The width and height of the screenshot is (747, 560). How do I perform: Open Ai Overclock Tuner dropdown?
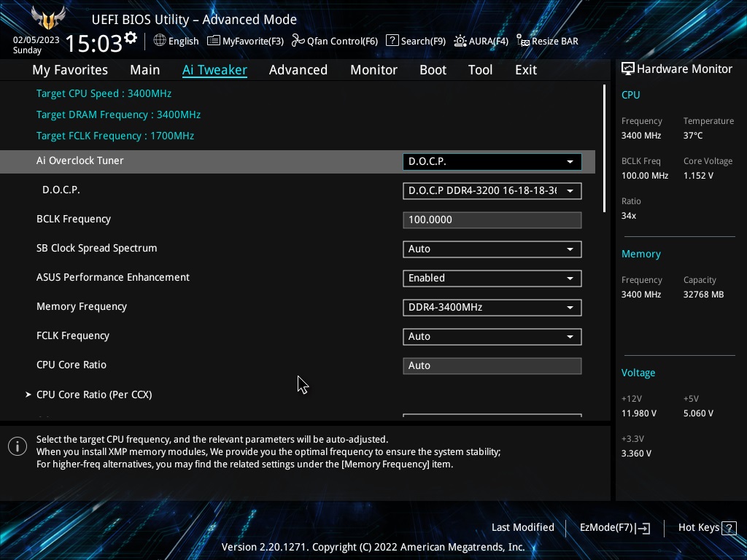(x=492, y=161)
